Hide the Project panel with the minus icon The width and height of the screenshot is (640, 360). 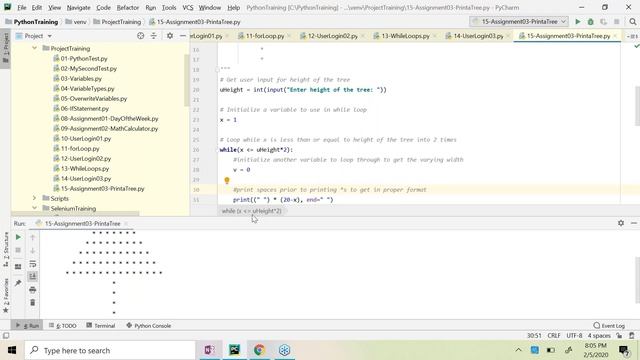click(182, 36)
